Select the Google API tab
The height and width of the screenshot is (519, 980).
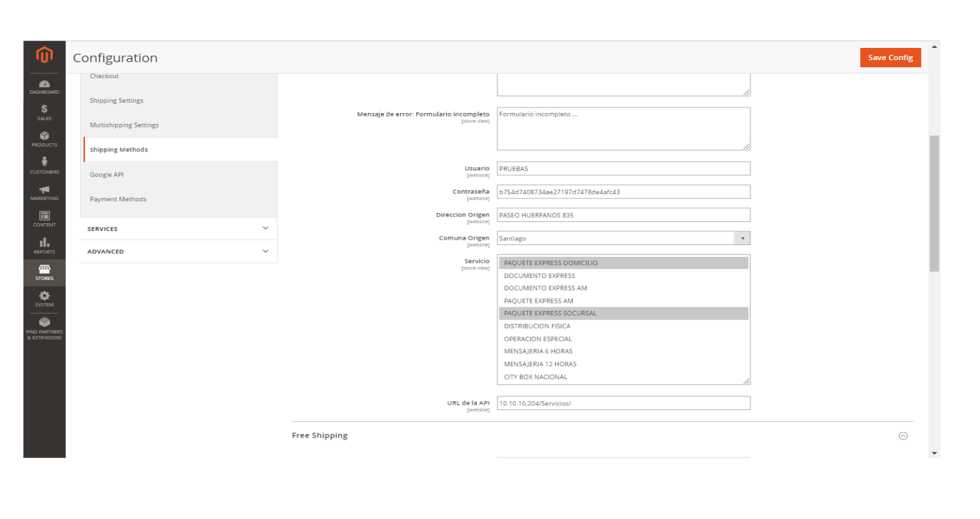point(107,175)
